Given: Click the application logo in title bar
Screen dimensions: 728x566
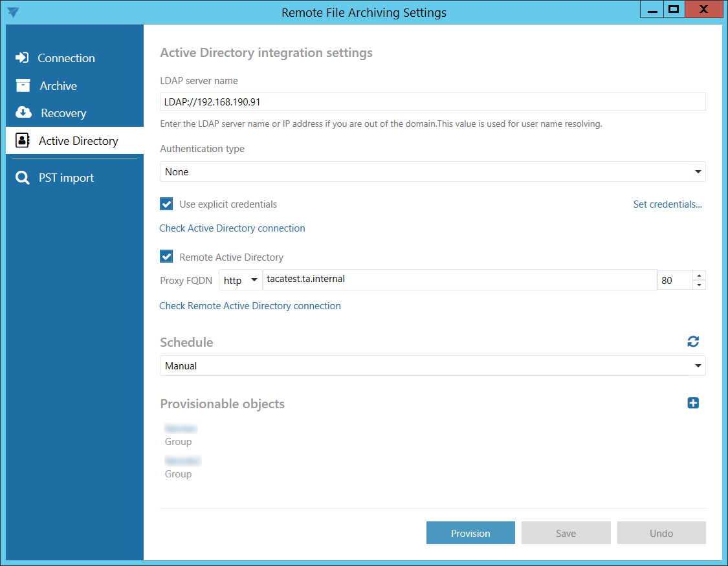Looking at the screenshot, I should [12, 12].
